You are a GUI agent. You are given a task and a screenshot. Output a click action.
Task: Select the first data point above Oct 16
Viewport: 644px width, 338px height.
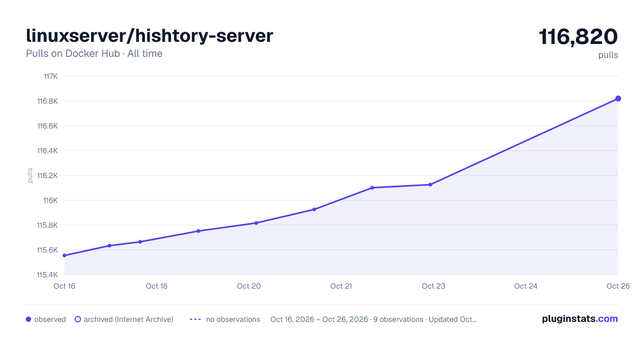tap(64, 255)
